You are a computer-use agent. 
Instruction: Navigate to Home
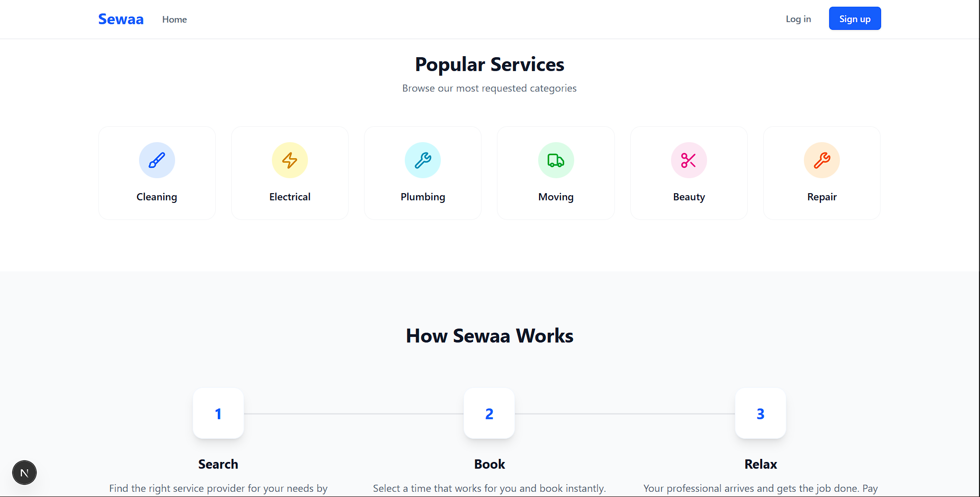[x=174, y=19]
